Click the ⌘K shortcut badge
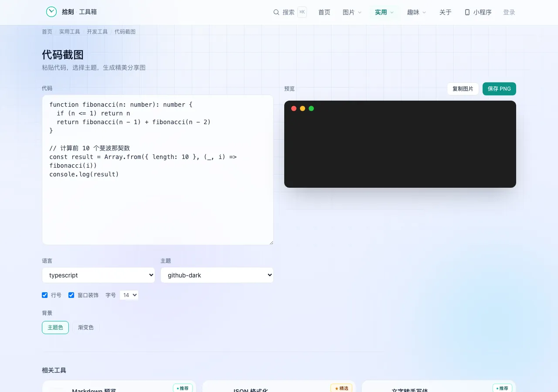The width and height of the screenshot is (558, 392). pyautogui.click(x=302, y=12)
